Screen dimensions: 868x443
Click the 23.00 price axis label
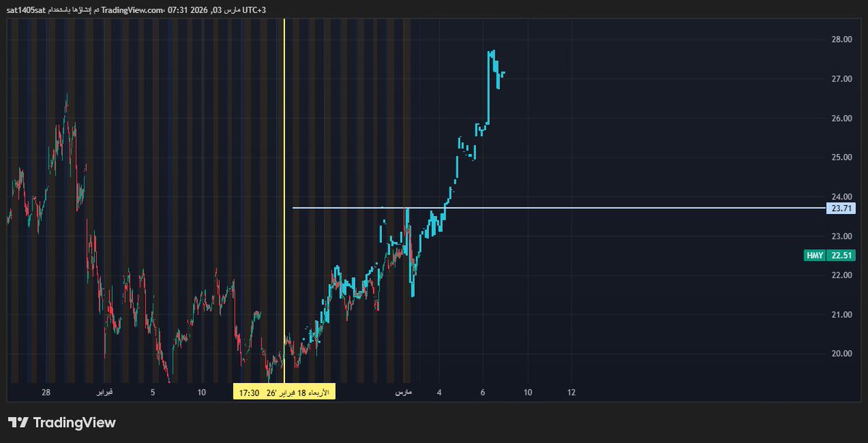841,236
